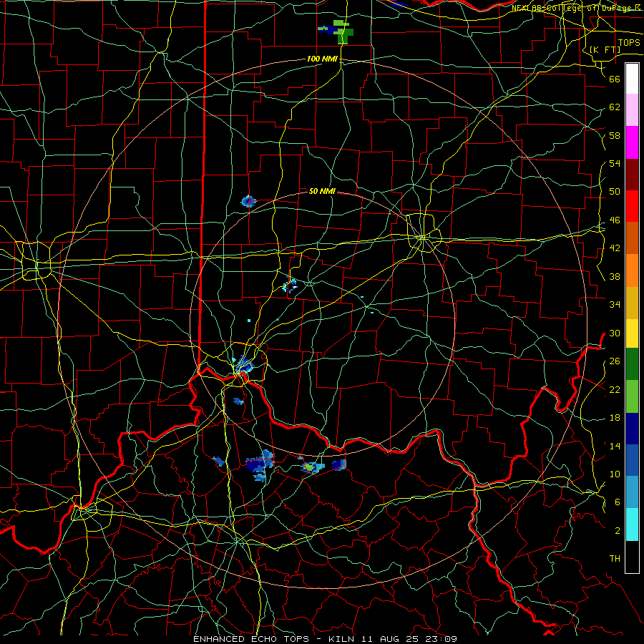Screen dimensions: 644x644
Task: Click the light green legend swatch
Action: (x=632, y=396)
